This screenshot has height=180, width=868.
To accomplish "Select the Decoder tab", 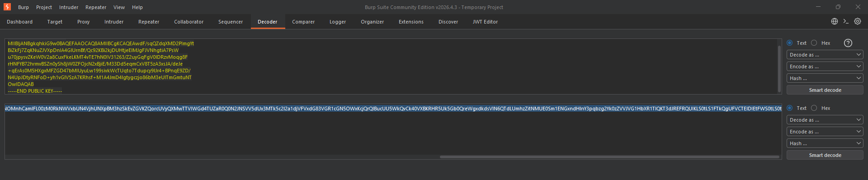I will (x=268, y=22).
